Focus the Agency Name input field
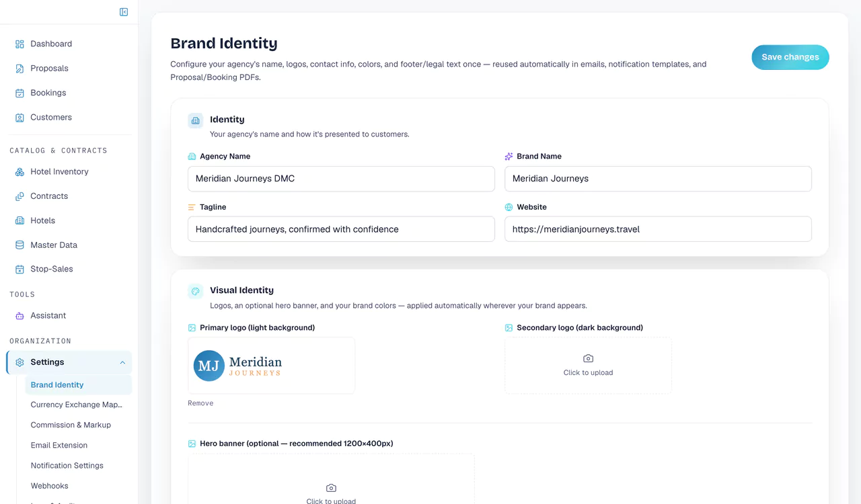Image resolution: width=861 pixels, height=504 pixels. point(341,179)
